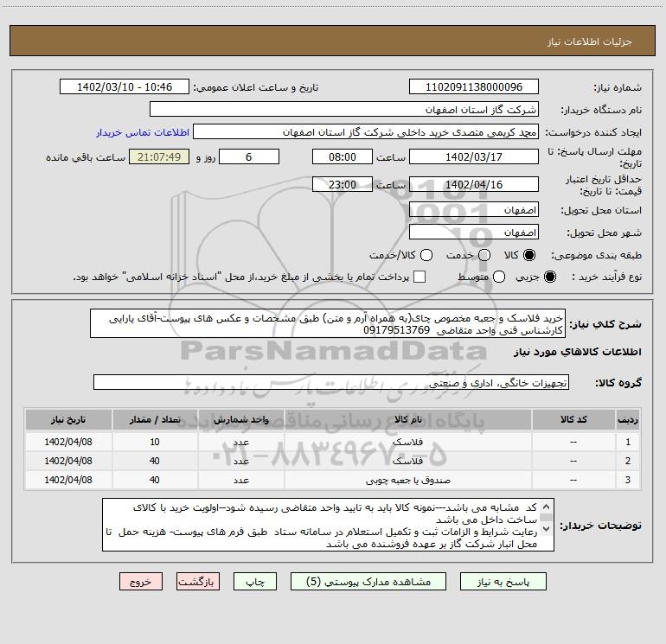Click the نام کالا column header
Viewport: 666px width, 644px height.
coord(407,419)
